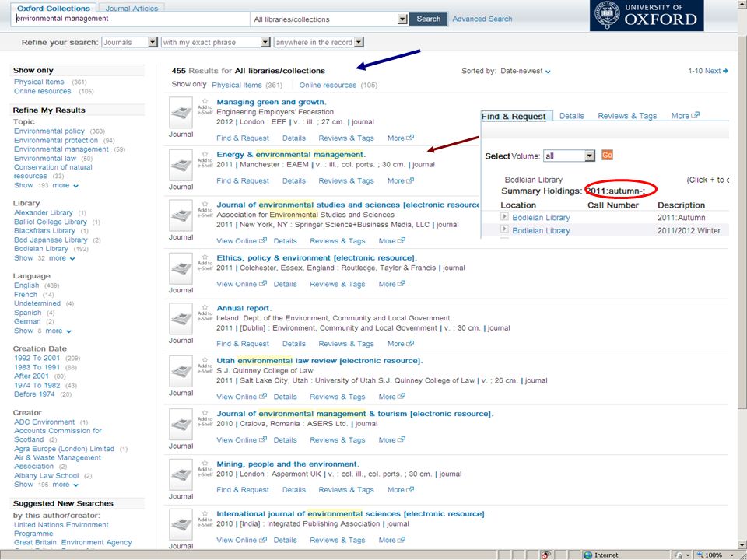The width and height of the screenshot is (747, 560).
Task: Show 32 more libraries
Action: click(44, 258)
